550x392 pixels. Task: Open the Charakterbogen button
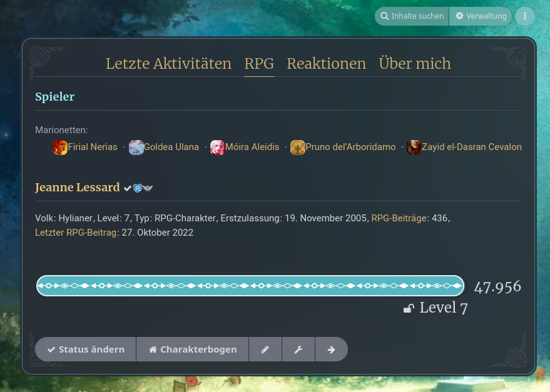[193, 349]
